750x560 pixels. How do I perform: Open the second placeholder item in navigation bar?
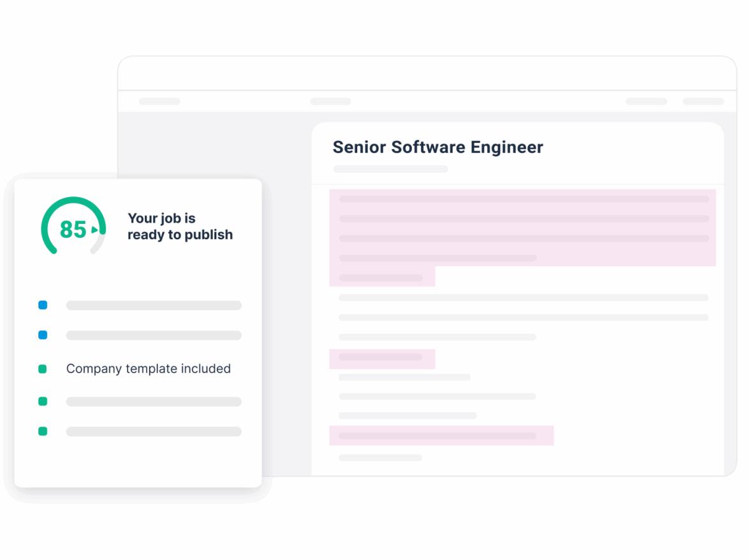point(330,101)
